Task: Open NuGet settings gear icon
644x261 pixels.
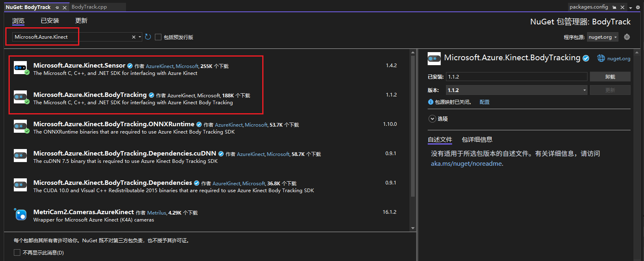Action: (627, 37)
